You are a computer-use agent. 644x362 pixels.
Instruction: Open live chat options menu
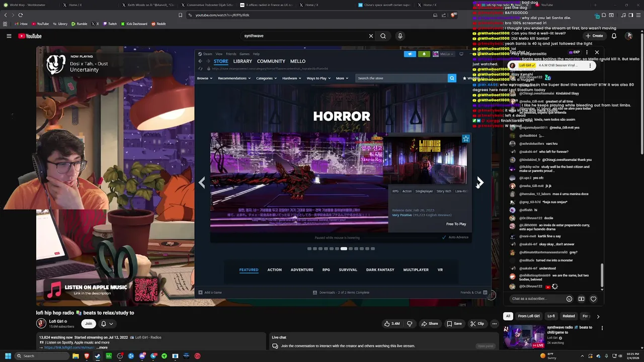click(587, 52)
